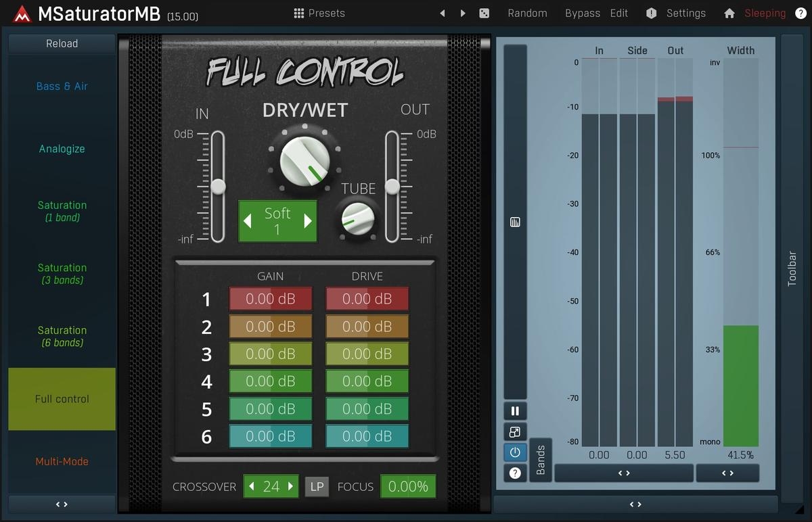
Task: Open the meters help icon
Action: (x=515, y=473)
